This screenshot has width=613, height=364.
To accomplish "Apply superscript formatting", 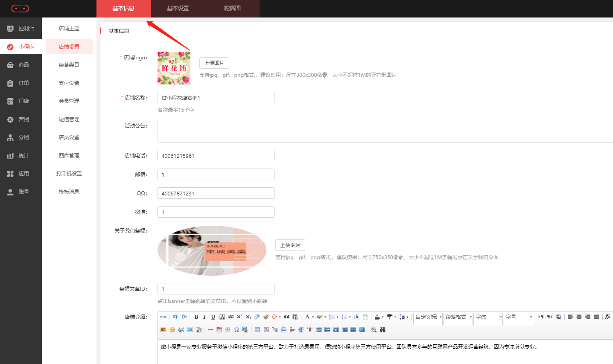I will coord(239,317).
